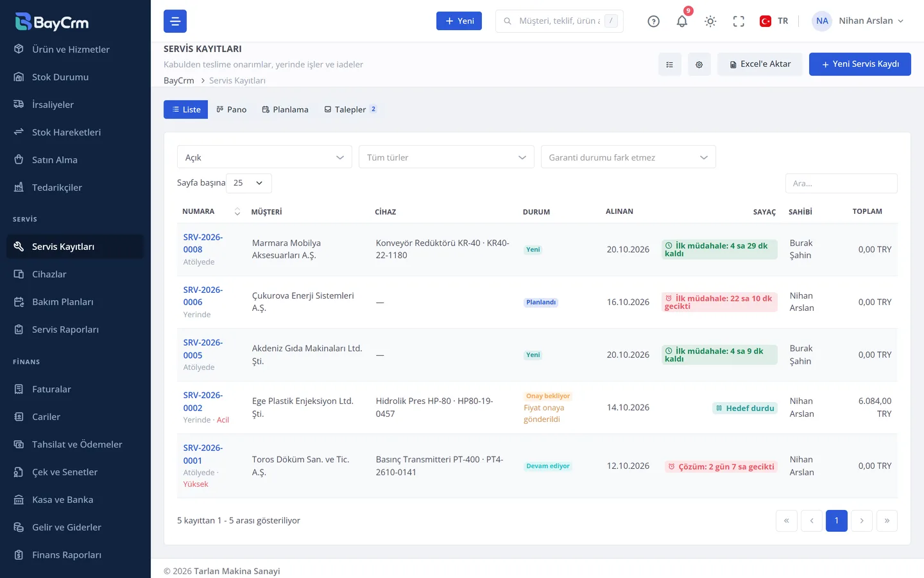The image size is (924, 578).
Task: Open Ürün ve Hizmetler in sidebar
Action: 75,49
